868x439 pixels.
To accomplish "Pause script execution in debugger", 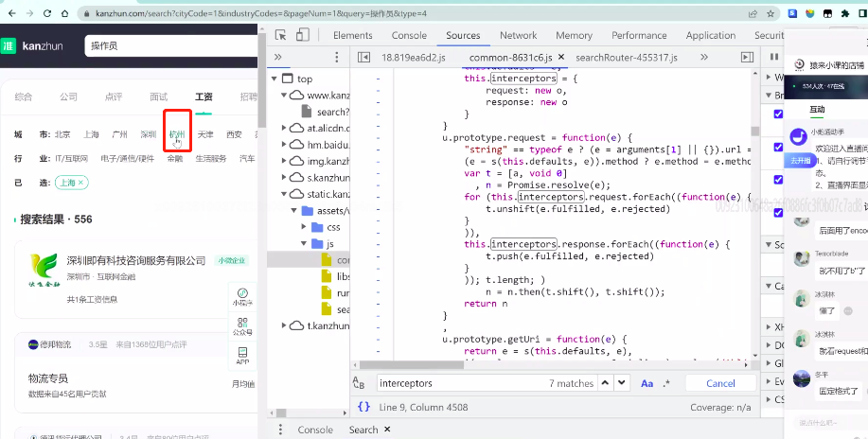I will (x=773, y=58).
